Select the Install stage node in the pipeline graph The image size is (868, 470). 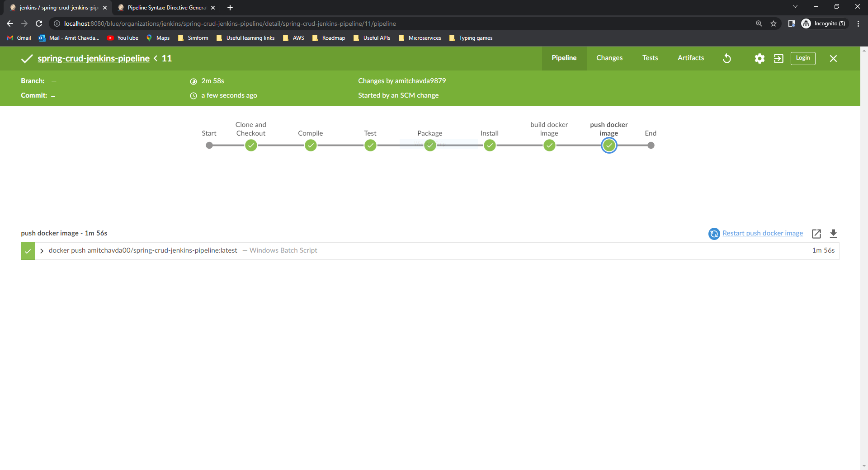pyautogui.click(x=490, y=145)
